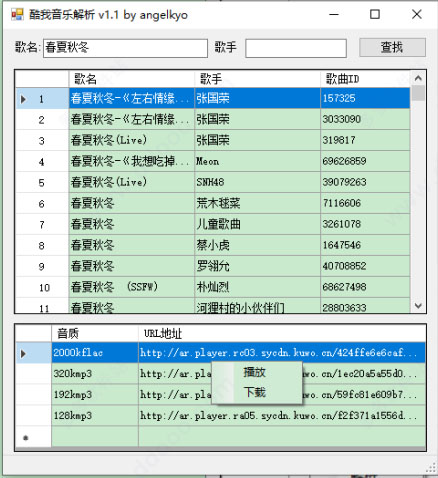Select row header numbered 7
The height and width of the screenshot is (478, 438).
[x=42, y=225]
